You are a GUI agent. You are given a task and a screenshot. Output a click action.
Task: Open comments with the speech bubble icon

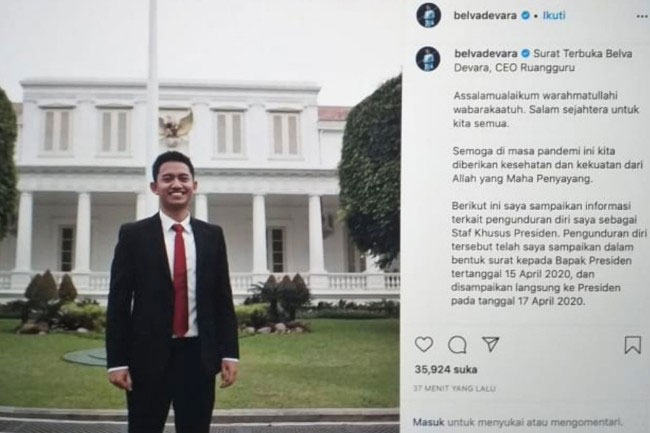pos(457,345)
